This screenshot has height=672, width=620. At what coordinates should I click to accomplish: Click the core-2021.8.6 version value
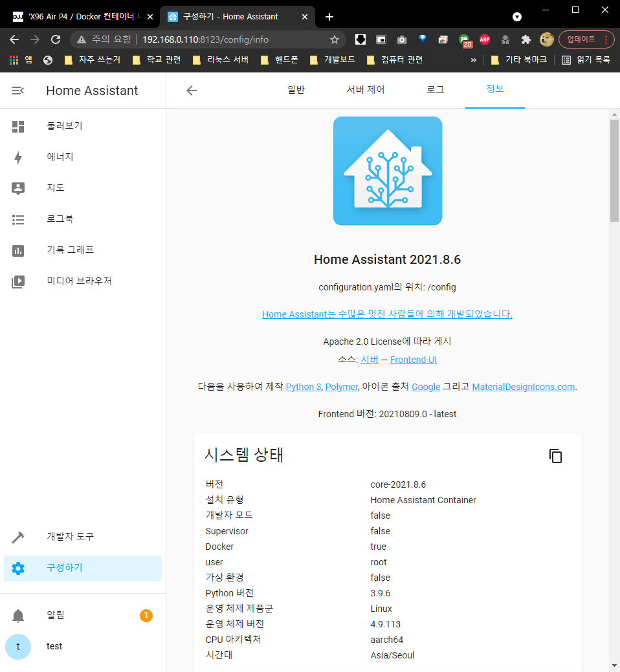(398, 484)
